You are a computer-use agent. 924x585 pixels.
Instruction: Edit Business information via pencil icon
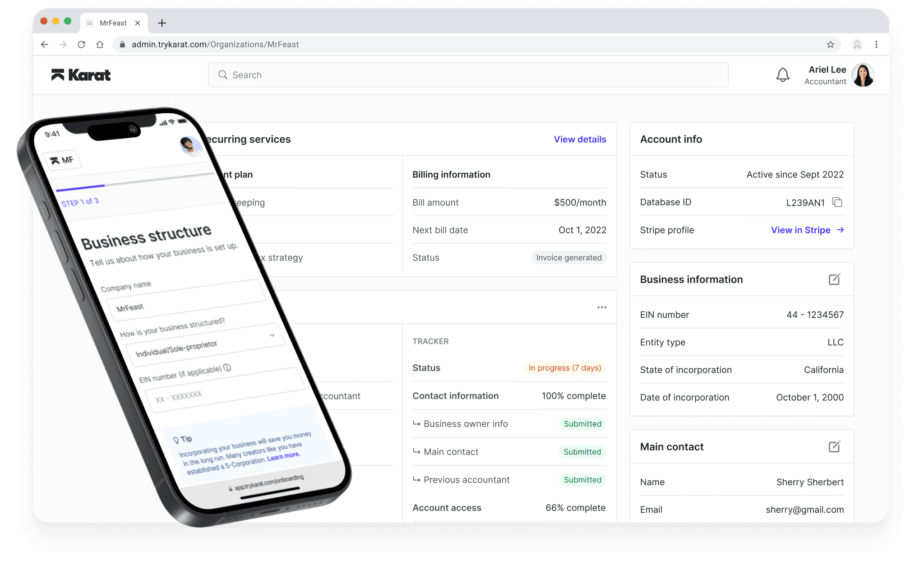coord(834,279)
